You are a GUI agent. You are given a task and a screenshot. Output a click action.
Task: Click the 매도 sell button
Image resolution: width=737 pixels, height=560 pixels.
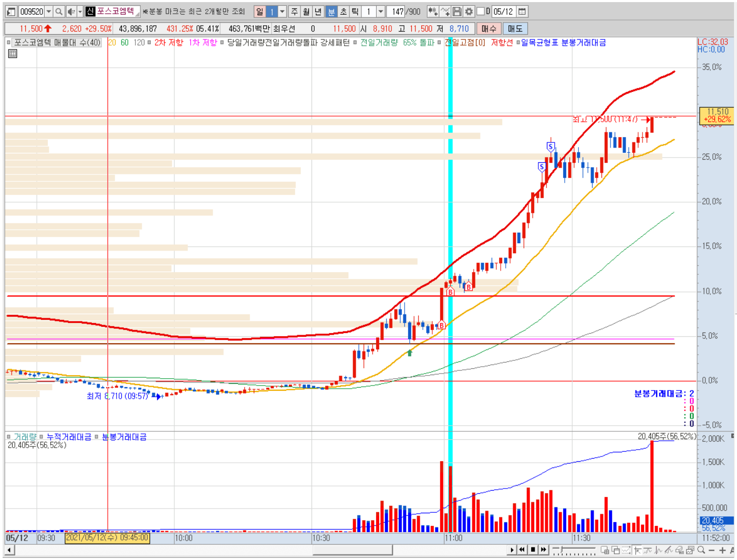515,29
